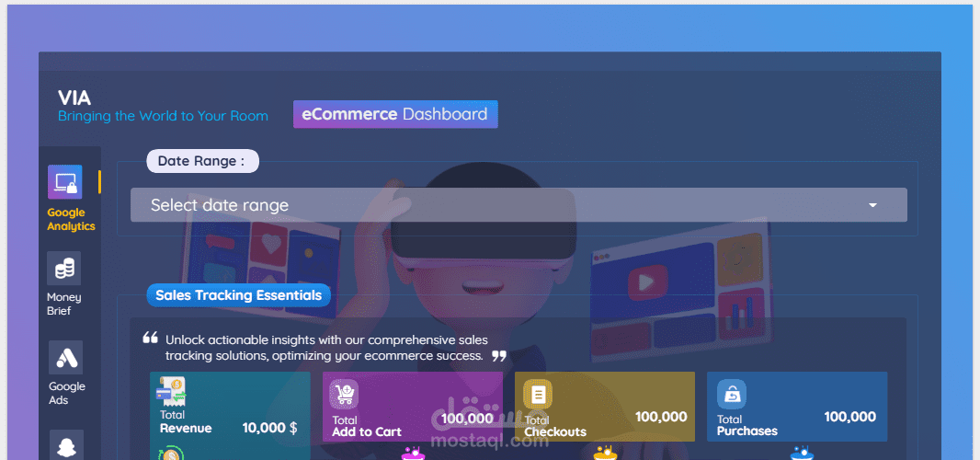This screenshot has width=980, height=460.
Task: Click the Unlock actionable insights quote text
Action: click(x=326, y=348)
